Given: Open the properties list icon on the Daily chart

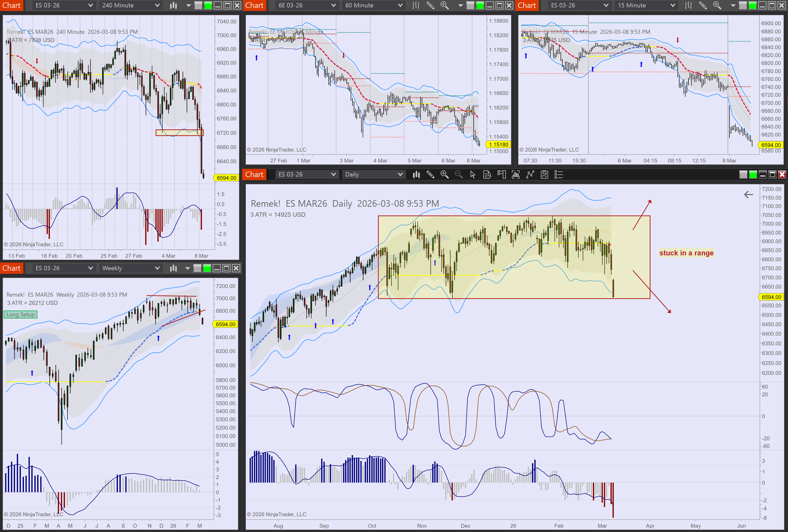Looking at the screenshot, I should (559, 175).
